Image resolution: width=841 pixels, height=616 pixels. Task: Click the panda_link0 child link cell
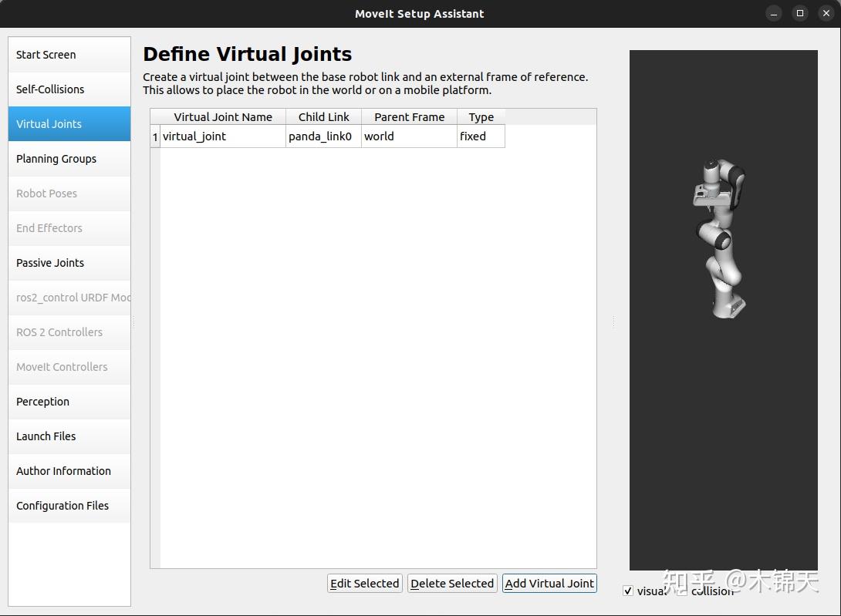[321, 136]
